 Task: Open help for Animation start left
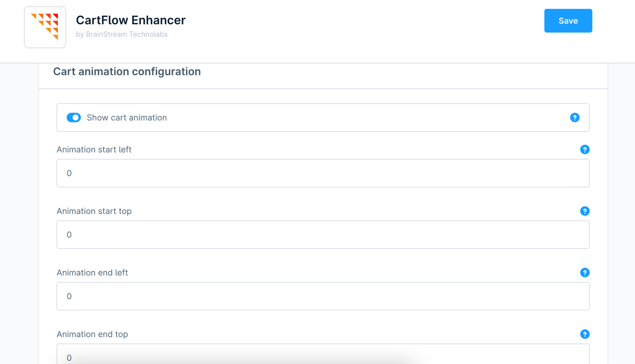[x=585, y=149]
